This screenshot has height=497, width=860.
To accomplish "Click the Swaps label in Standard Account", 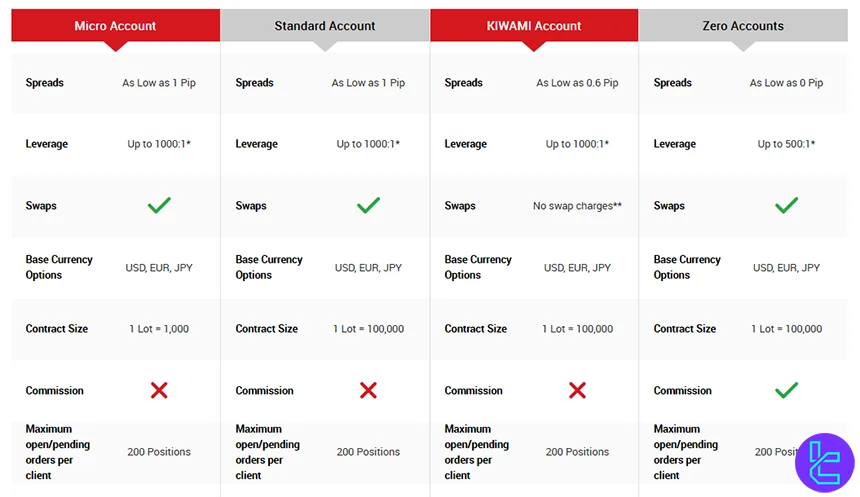I will tap(251, 206).
